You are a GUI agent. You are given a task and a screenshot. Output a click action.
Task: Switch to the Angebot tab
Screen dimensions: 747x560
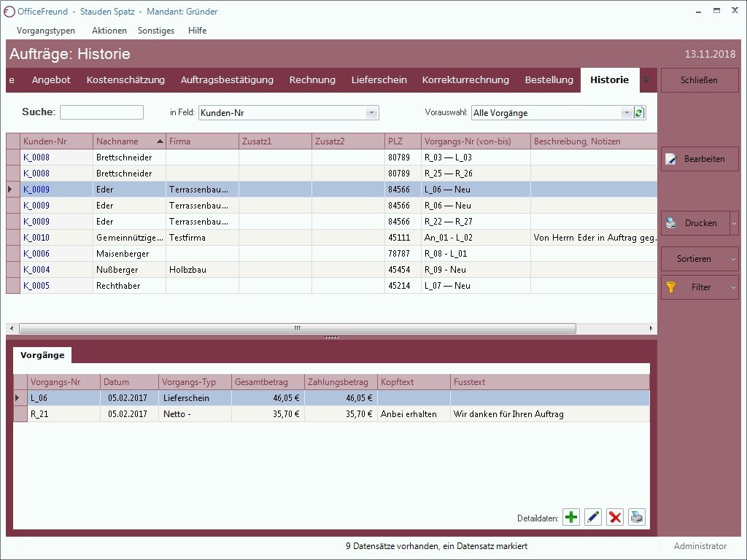pyautogui.click(x=51, y=80)
